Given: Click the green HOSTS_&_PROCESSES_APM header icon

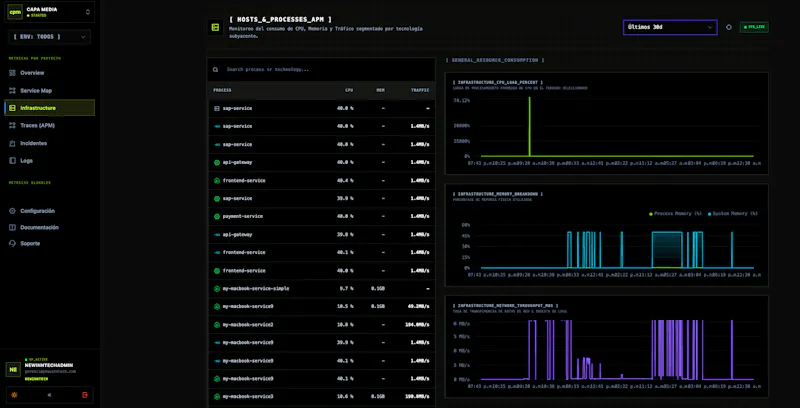Looking at the screenshot, I should pyautogui.click(x=215, y=28).
